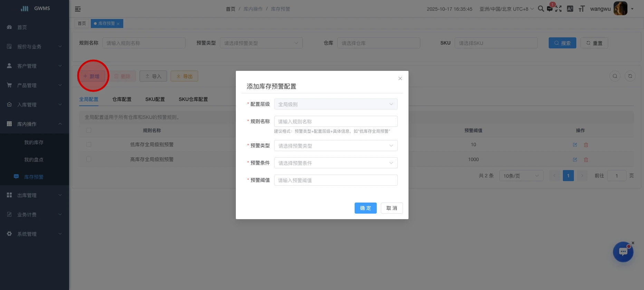The image size is (644, 290).
Task: Open the 预警类型 dropdown in dialog
Action: click(x=336, y=146)
